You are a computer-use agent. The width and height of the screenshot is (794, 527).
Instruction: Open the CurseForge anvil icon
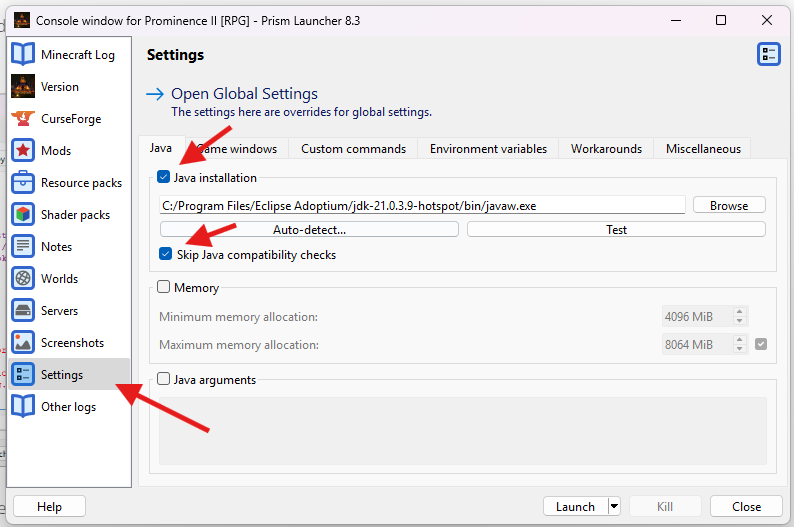(23, 118)
